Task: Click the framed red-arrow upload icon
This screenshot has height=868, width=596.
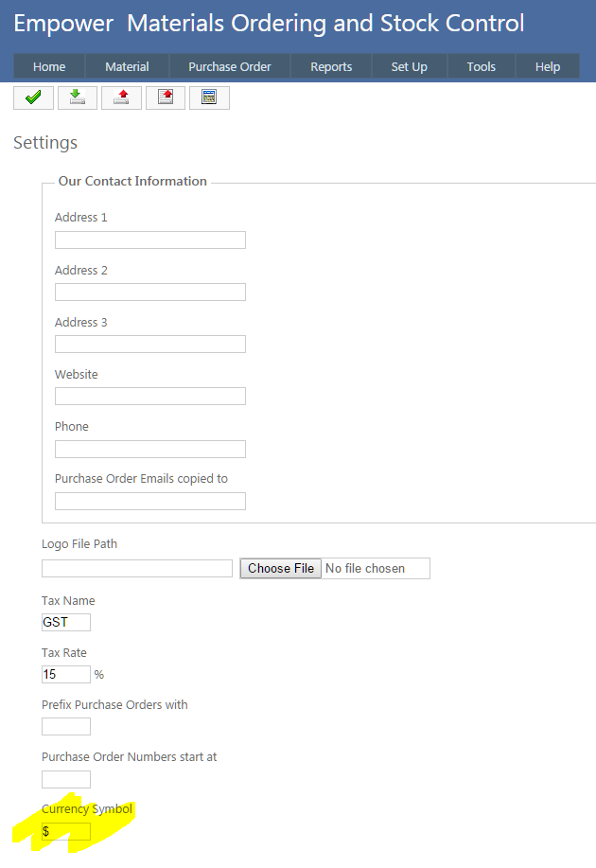Action: click(166, 97)
